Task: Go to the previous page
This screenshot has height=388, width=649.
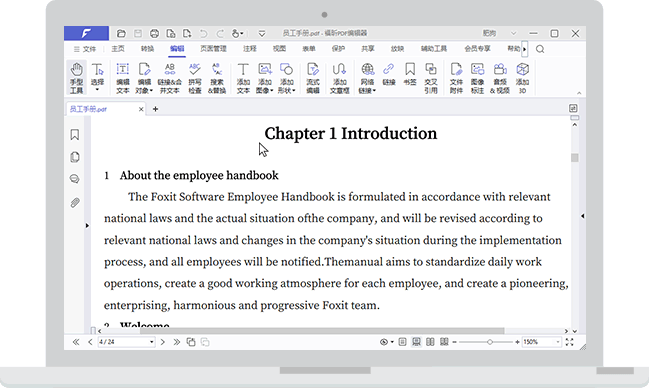Action: 90,342
